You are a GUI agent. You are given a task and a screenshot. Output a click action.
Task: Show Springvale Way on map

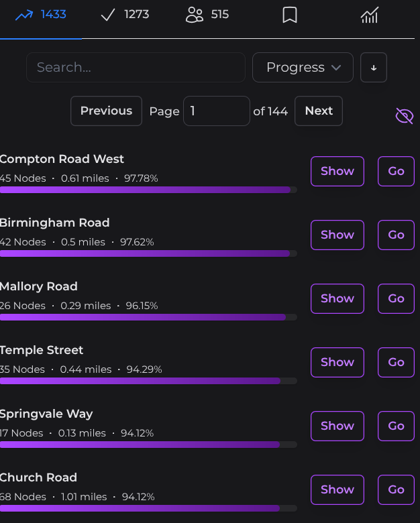(337, 426)
